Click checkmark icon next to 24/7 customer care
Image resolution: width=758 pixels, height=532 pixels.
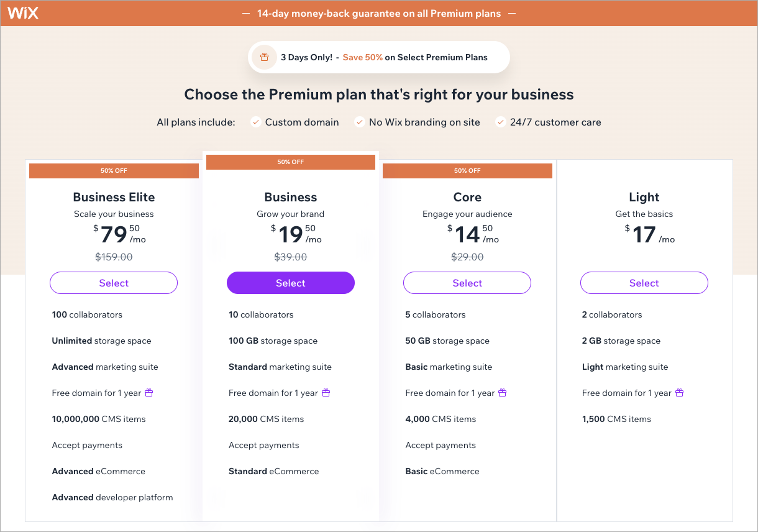click(x=500, y=122)
